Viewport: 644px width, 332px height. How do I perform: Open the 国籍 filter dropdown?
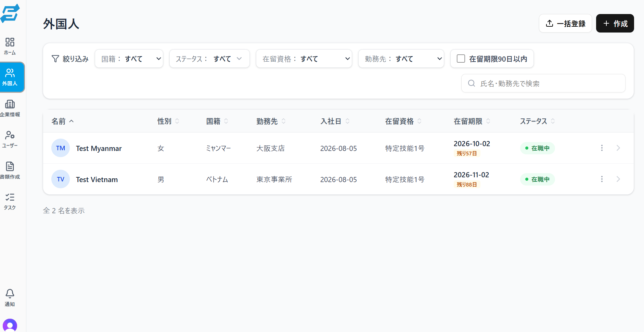pyautogui.click(x=129, y=59)
